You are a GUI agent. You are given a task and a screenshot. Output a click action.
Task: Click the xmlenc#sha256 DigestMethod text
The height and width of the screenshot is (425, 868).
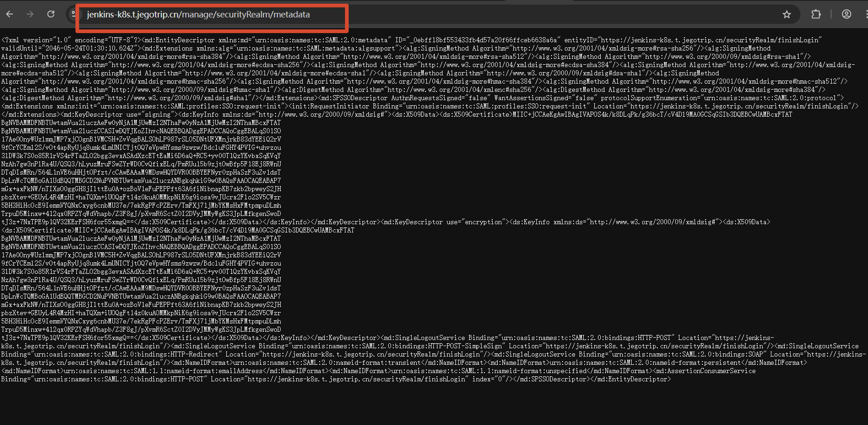(506, 90)
